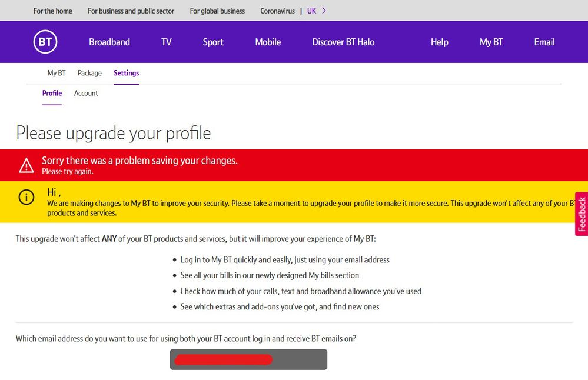Image resolution: width=588 pixels, height=380 pixels.
Task: Click the BT logo icon
Action: point(45,42)
